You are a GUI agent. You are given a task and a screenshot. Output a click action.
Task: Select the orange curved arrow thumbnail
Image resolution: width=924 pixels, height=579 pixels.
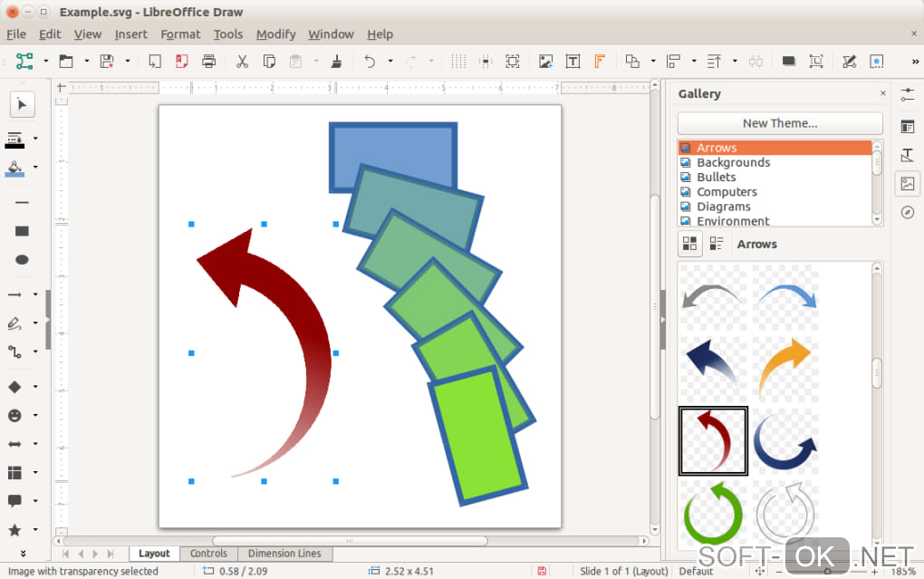[x=785, y=369]
